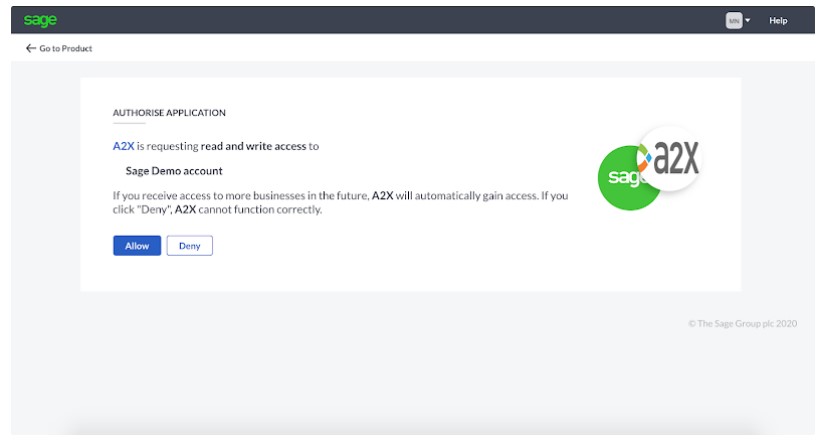Click the blue A2X application link

coord(123,146)
